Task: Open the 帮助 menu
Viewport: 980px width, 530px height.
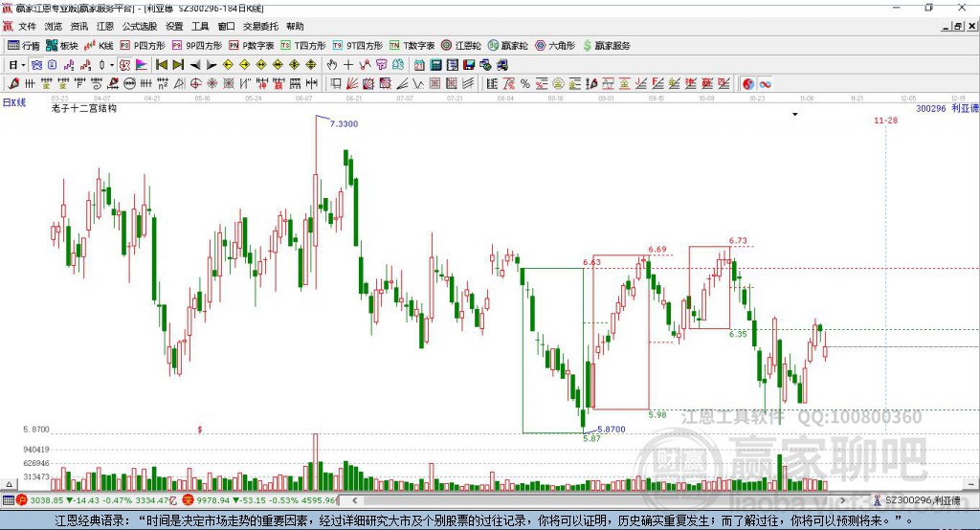Action: point(295,26)
